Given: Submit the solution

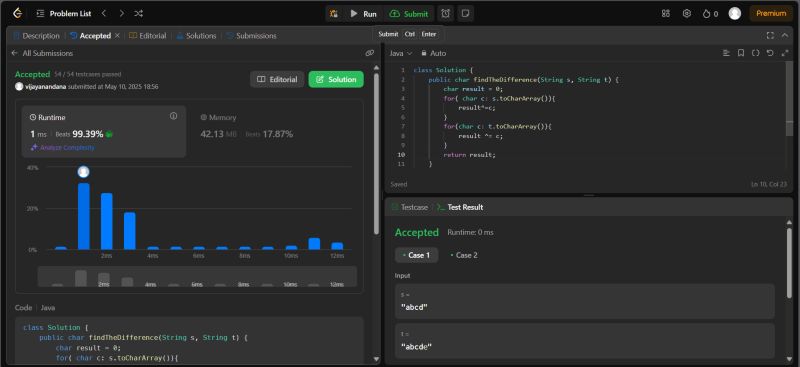Looking at the screenshot, I should [409, 14].
